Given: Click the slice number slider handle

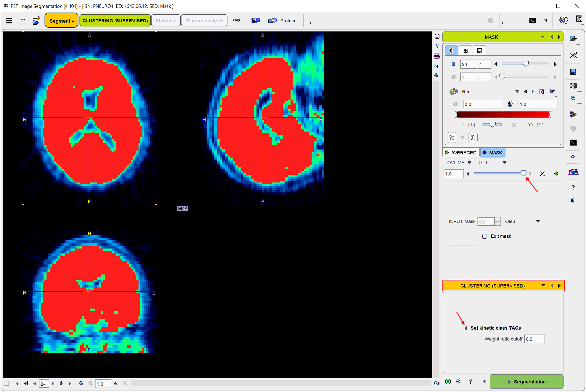Looking at the screenshot, I should click(x=525, y=64).
